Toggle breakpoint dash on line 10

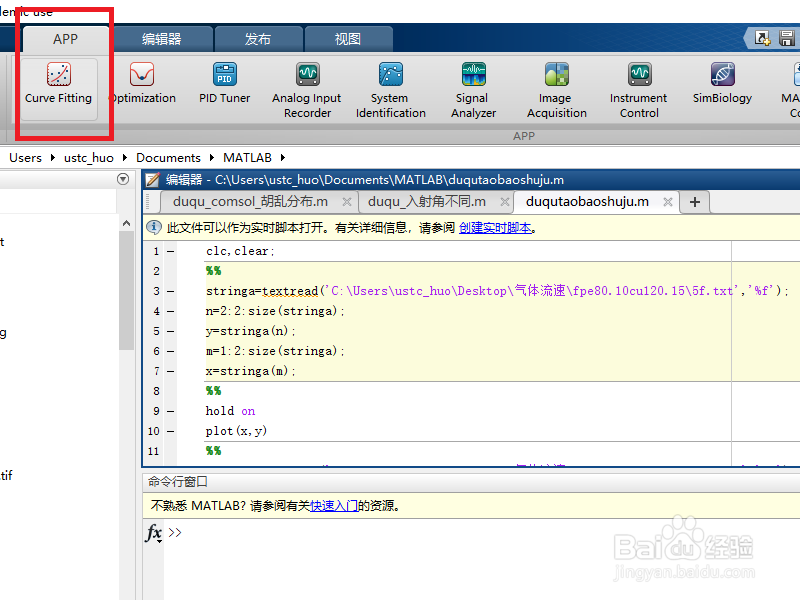click(x=170, y=432)
